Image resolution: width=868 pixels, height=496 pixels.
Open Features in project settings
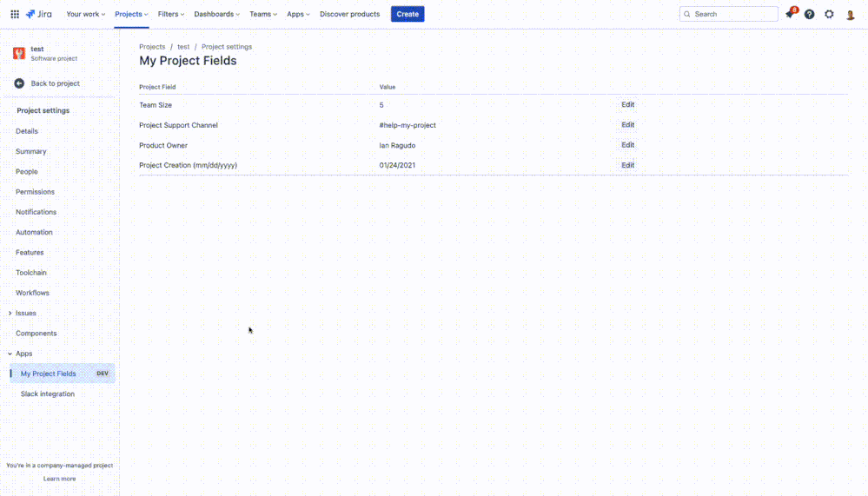[x=30, y=253]
